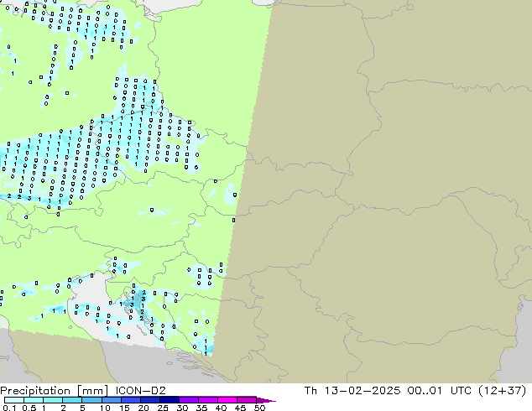Click the '15' legend scale value
Screen dimensions: 532x411
pos(124,408)
